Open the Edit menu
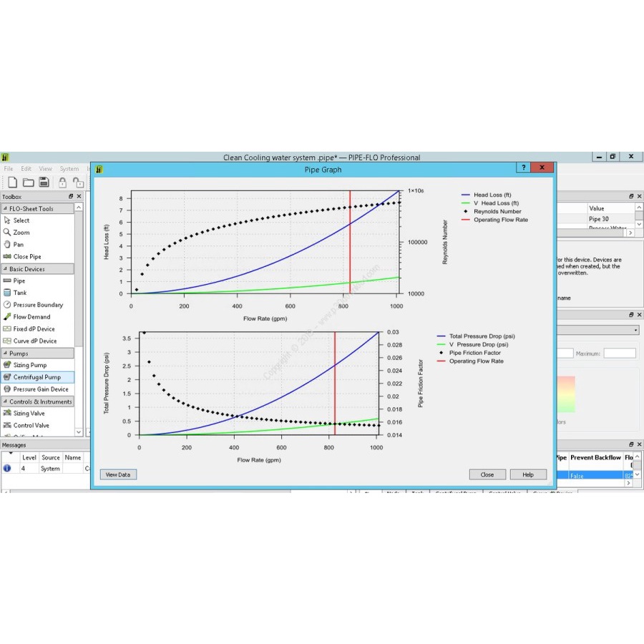644x644 pixels. pyautogui.click(x=26, y=169)
